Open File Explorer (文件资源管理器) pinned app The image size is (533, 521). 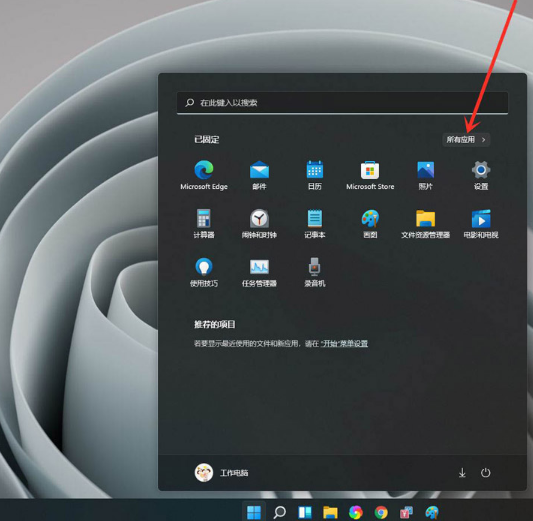426,224
